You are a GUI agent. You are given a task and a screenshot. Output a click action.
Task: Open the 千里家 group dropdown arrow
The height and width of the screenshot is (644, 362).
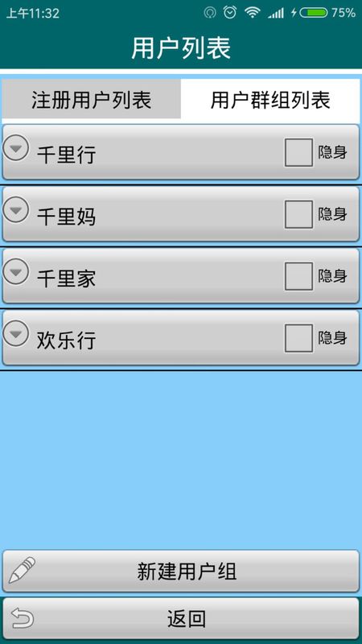click(x=15, y=271)
